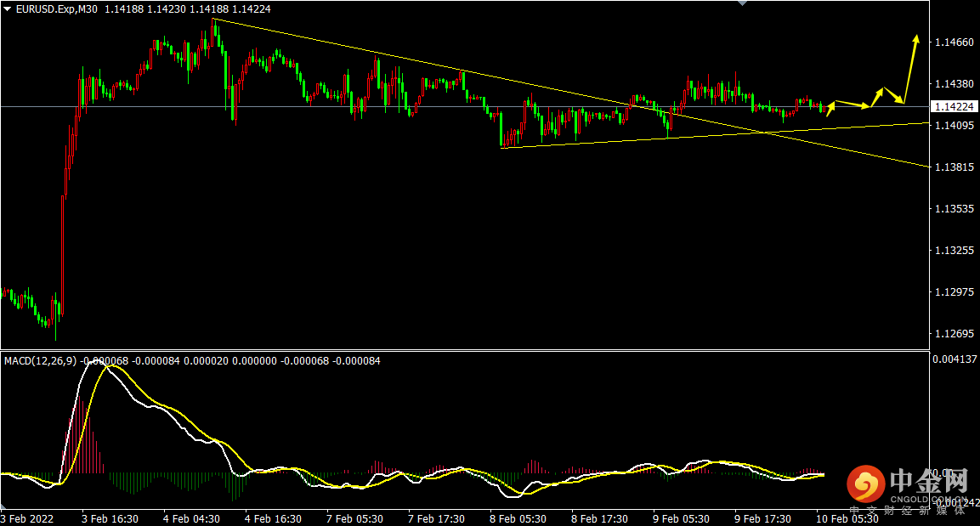Select the EURUSD.Exp,M30 chart title

coord(57,9)
